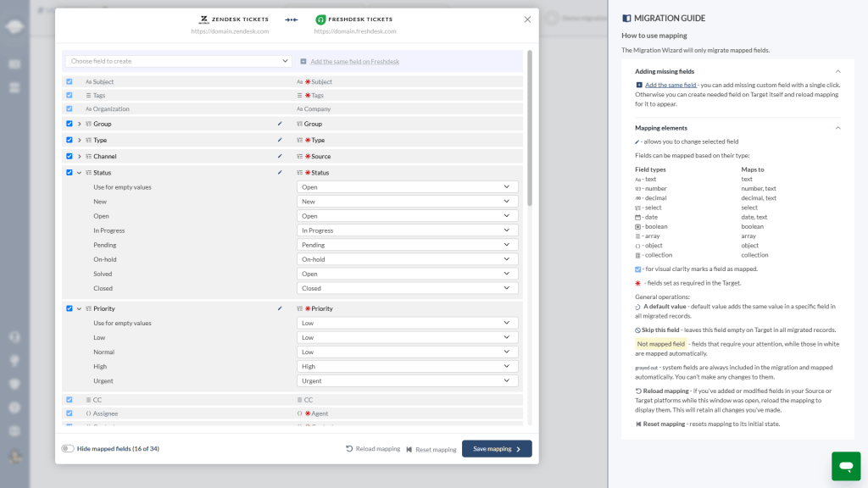Click Add the same field guide link
868x488 pixels.
coord(670,86)
